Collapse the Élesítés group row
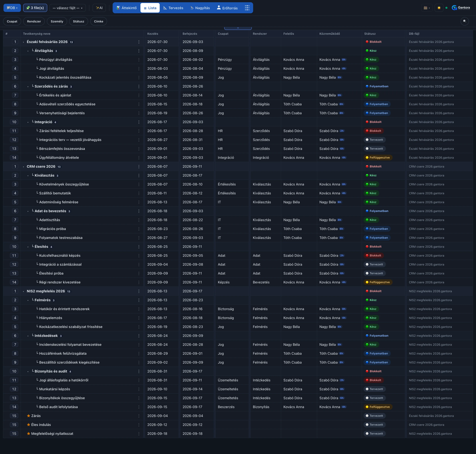Screen dimensions: 476x454 click(28, 247)
